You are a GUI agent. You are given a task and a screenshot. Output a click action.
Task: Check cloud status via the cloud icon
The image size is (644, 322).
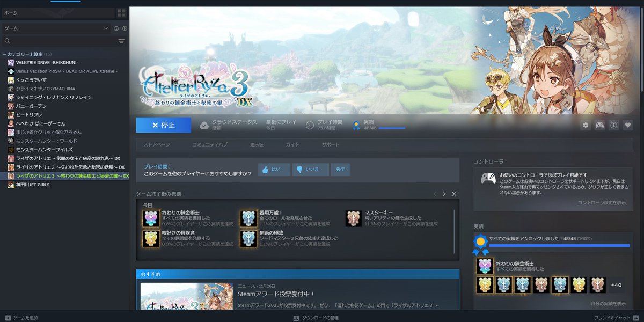204,125
